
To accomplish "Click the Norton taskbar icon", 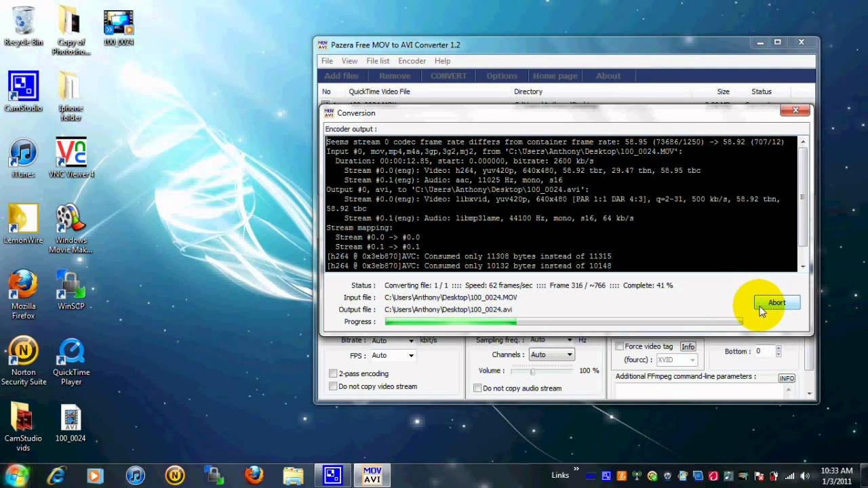I will [174, 475].
